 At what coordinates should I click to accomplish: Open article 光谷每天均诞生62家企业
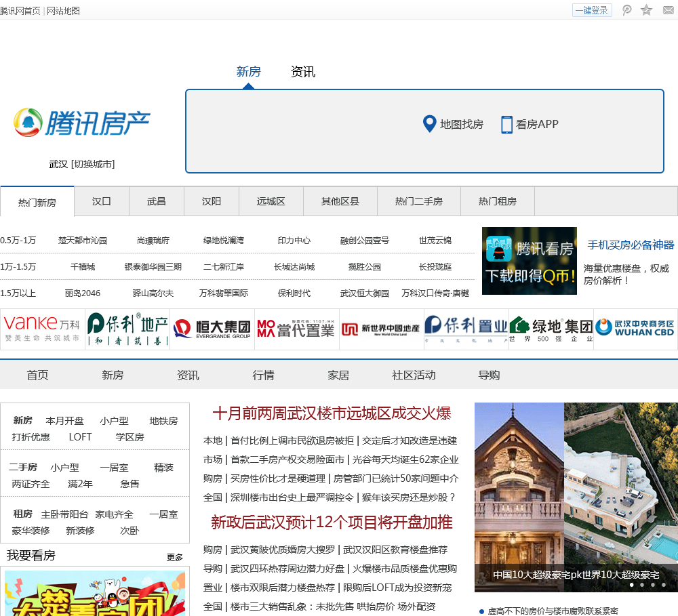pyautogui.click(x=405, y=459)
